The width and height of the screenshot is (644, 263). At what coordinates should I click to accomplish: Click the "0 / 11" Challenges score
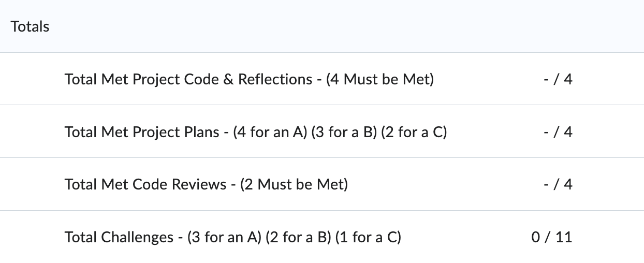pos(552,237)
